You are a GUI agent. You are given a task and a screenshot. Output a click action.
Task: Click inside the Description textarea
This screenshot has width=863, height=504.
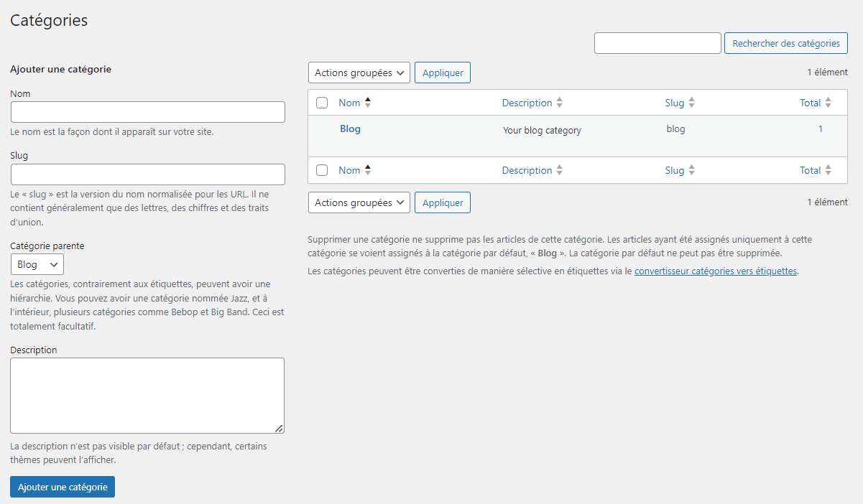(x=147, y=396)
